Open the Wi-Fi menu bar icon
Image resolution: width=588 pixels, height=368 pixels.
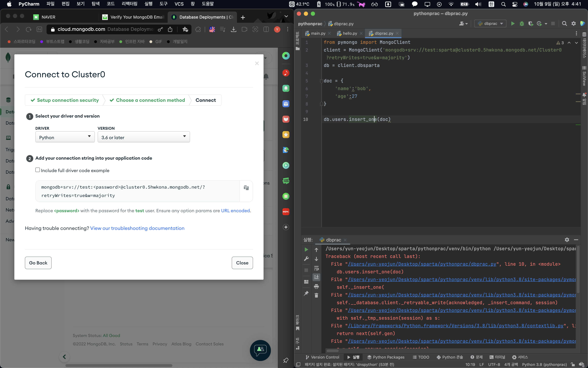click(451, 4)
